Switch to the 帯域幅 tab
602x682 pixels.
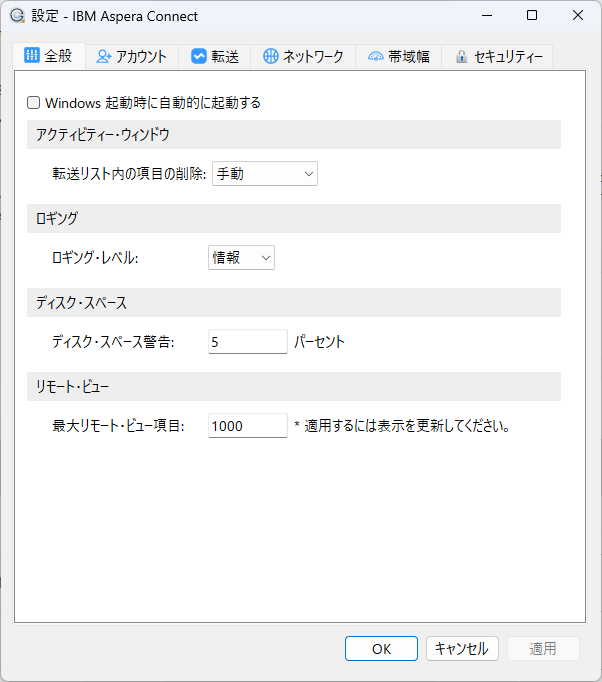coord(399,57)
